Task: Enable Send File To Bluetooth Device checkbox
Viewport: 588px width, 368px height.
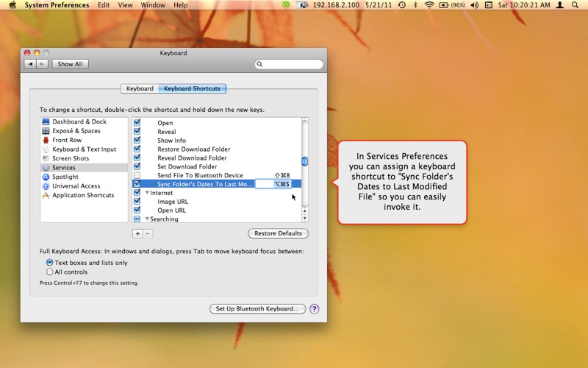Action: pos(137,175)
